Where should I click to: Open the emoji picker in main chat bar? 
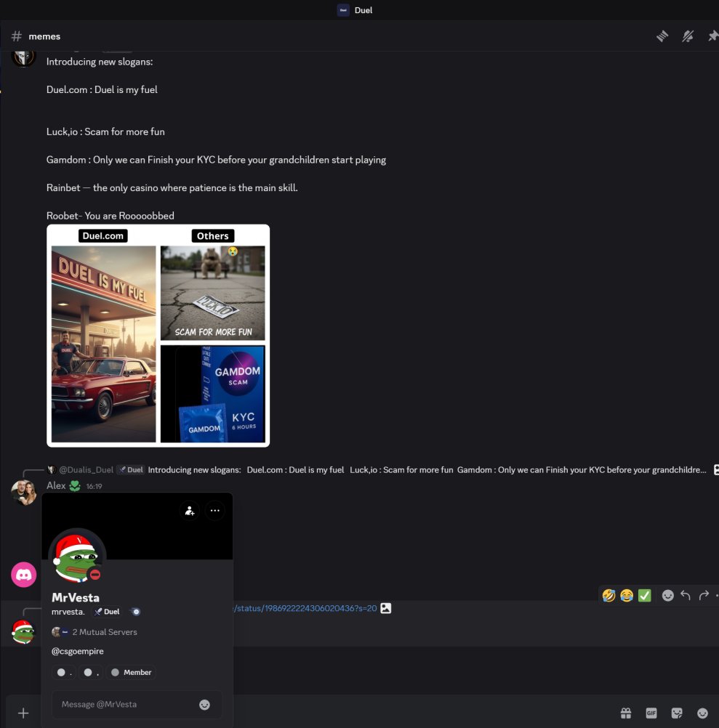[702, 713]
